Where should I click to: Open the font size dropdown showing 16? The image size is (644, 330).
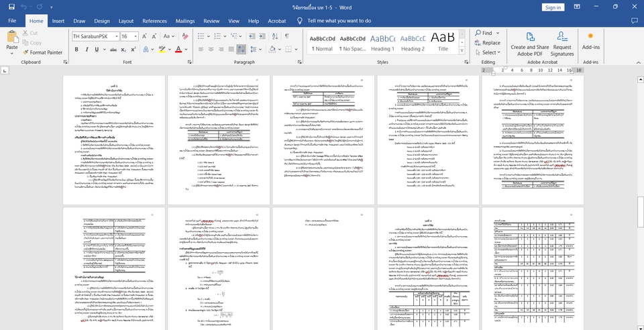tap(136, 36)
